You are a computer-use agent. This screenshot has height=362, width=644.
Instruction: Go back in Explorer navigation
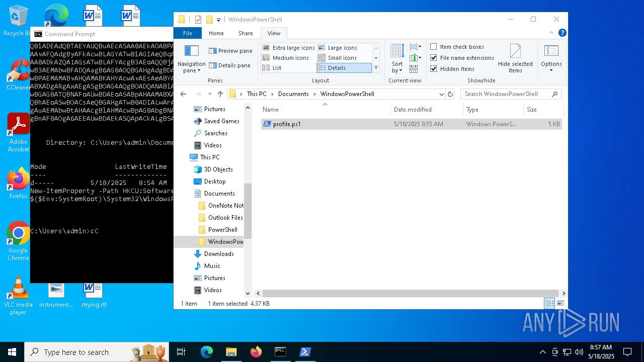183,94
